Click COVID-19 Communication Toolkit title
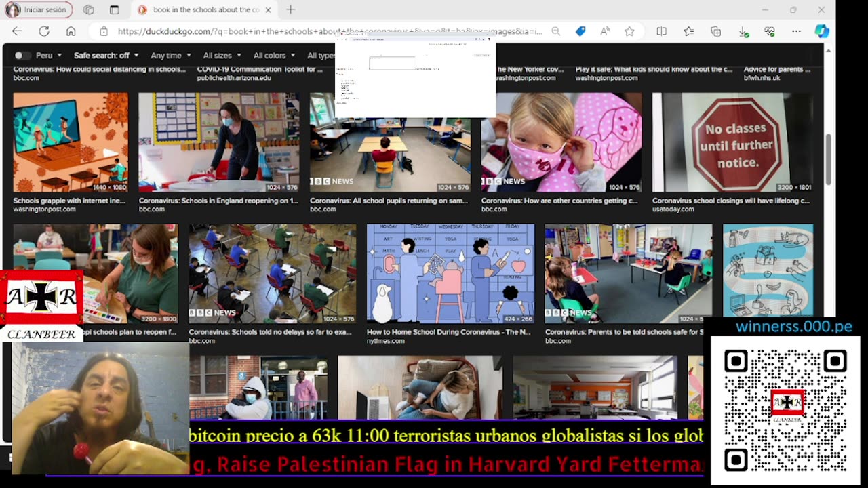 coord(260,69)
